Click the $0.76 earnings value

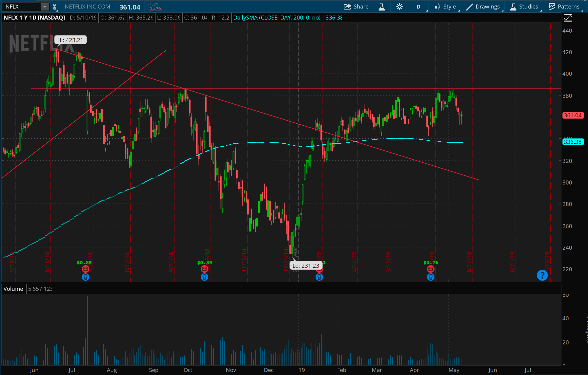431,262
